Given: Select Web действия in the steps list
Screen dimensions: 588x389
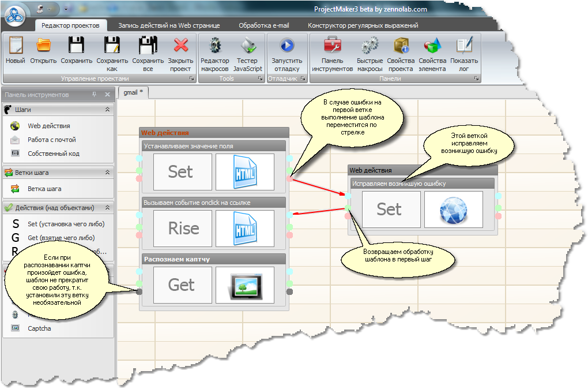Looking at the screenshot, I should click(48, 126).
